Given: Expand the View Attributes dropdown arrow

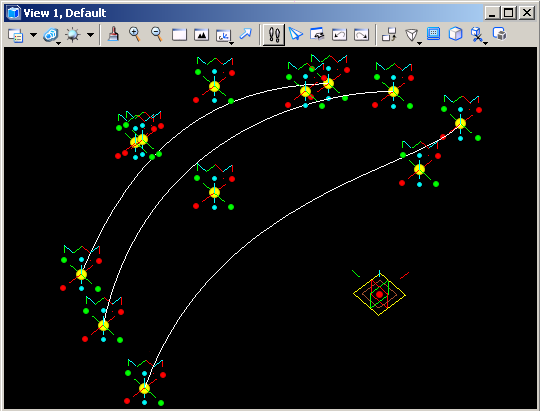Looking at the screenshot, I should pos(33,35).
